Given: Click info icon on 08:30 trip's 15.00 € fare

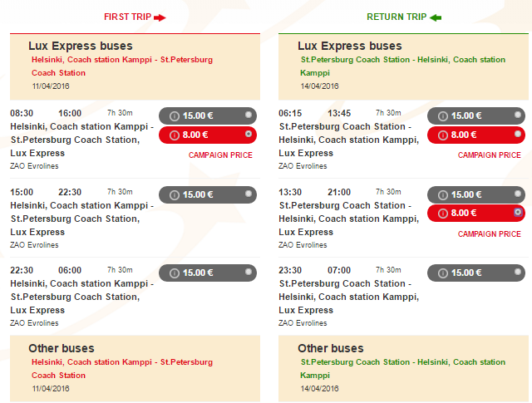Looking at the screenshot, I should pyautogui.click(x=175, y=116).
